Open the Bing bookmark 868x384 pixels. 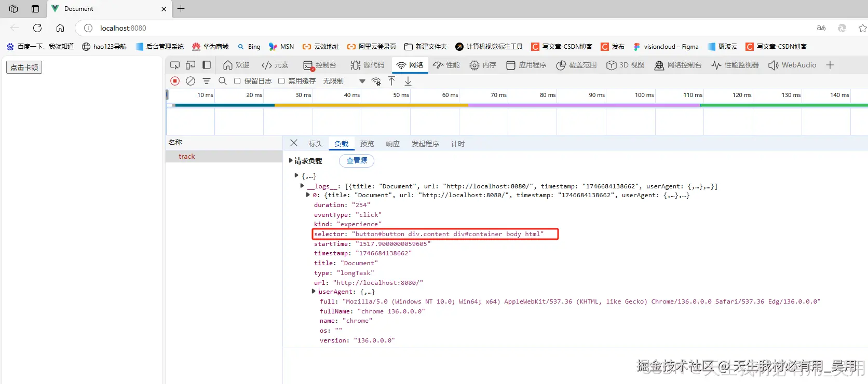point(249,47)
